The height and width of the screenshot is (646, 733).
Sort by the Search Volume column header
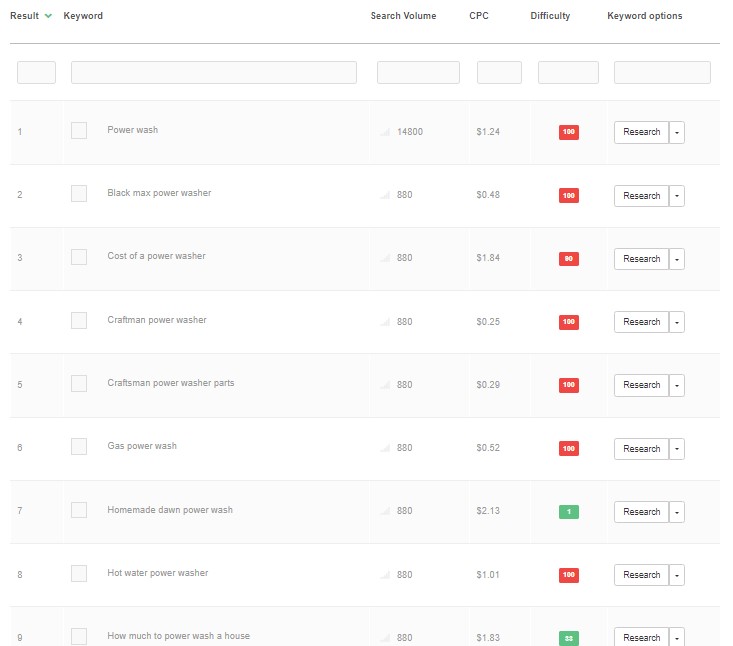403,16
